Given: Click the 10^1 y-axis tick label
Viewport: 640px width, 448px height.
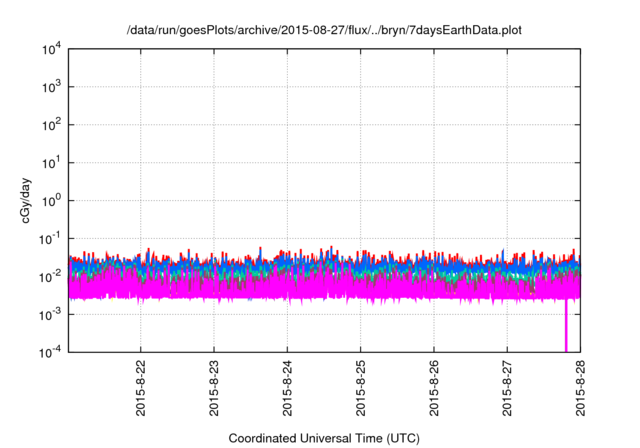Looking at the screenshot, I should 51,163.
